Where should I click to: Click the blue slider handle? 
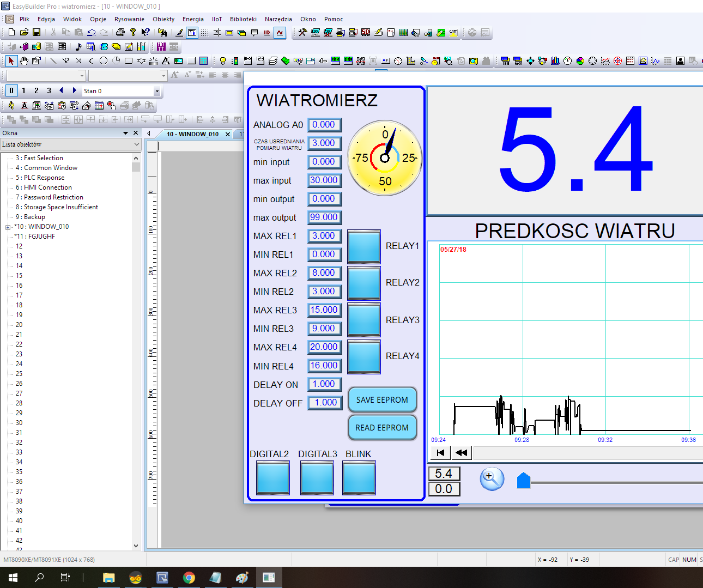coord(524,481)
